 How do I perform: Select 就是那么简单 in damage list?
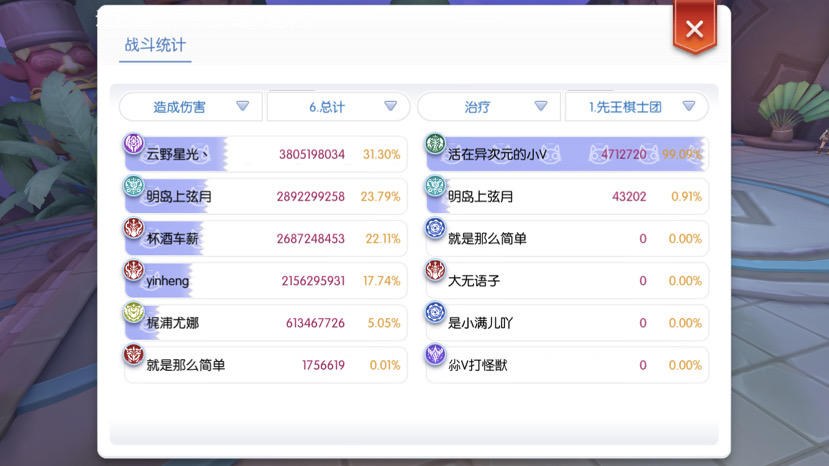186,366
